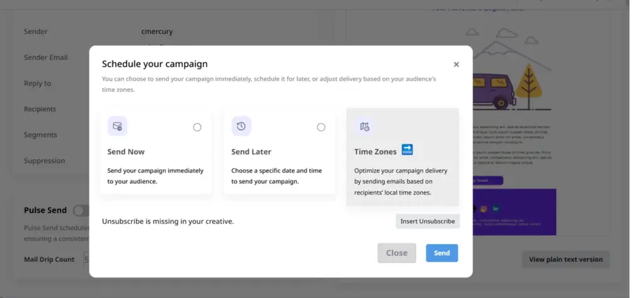Toggle the Pulse Send switch
644x298 pixels.
tap(81, 211)
